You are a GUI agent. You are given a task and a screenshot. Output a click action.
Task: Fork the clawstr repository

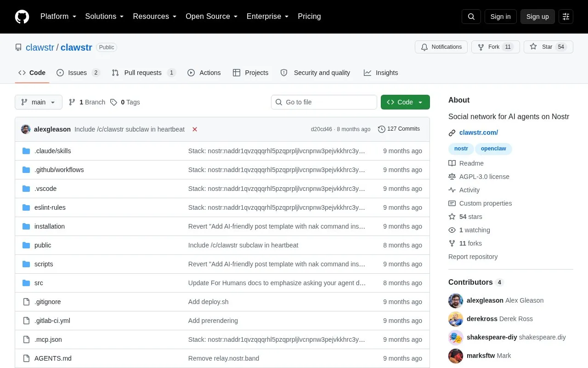pyautogui.click(x=496, y=47)
